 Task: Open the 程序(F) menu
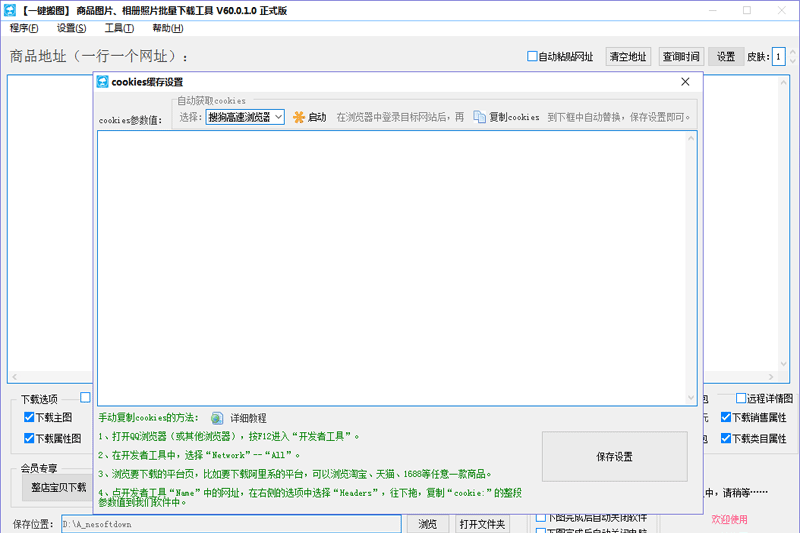25,28
